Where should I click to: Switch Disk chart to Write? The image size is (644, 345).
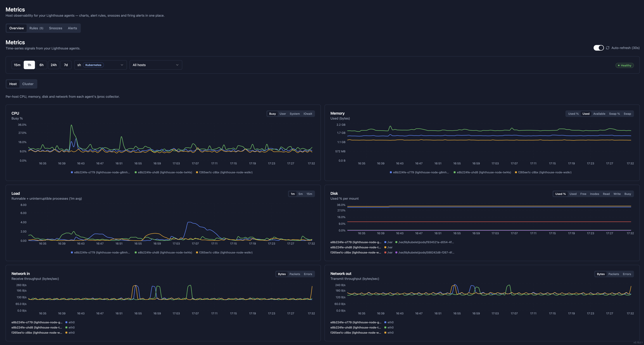point(617,194)
